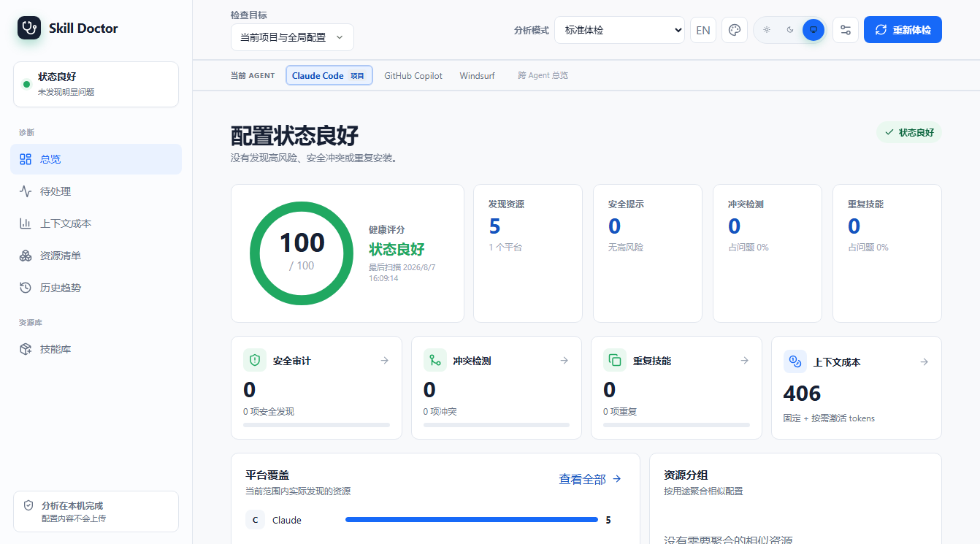980x544 pixels.
Task: Click the 重新体检 rescan button
Action: coord(903,30)
